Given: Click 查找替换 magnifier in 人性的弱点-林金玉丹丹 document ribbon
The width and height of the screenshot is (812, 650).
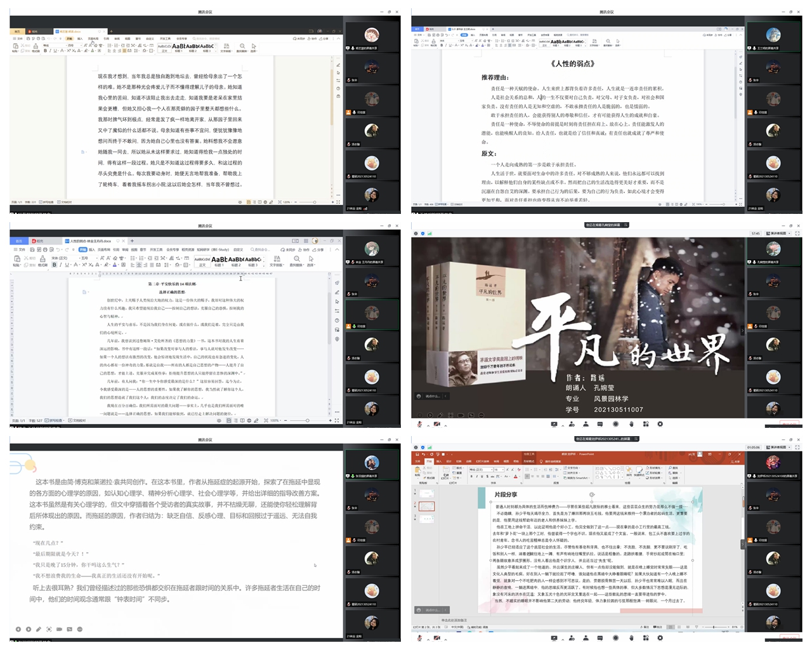Looking at the screenshot, I should point(296,260).
